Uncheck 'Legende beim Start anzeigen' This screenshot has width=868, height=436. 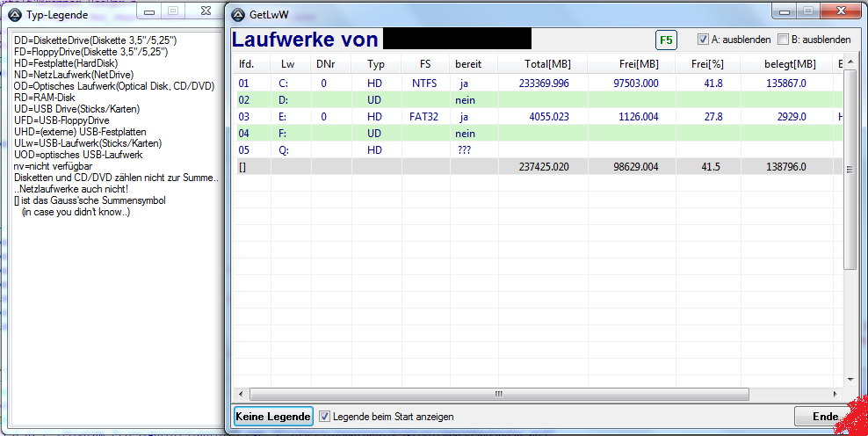(x=324, y=416)
